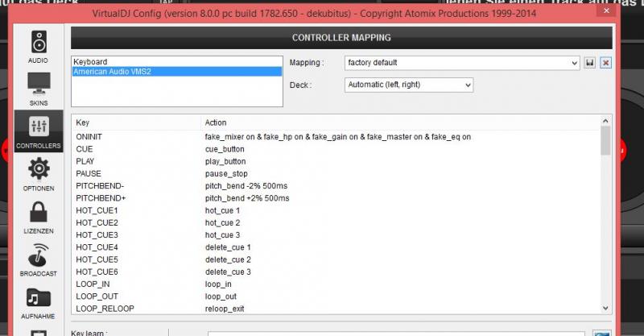Viewport: 644px width, 336px height.
Task: Select the LOOP_OUT key row
Action: [336, 297]
